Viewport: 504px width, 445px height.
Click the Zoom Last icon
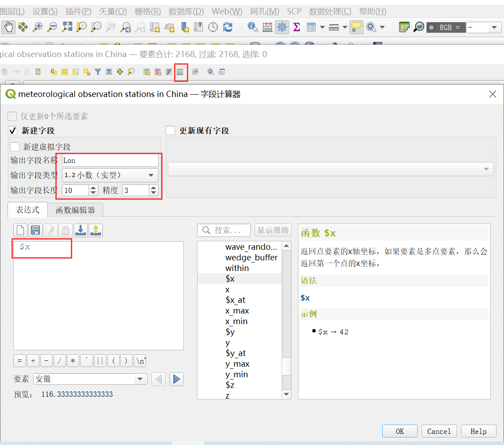(x=125, y=27)
